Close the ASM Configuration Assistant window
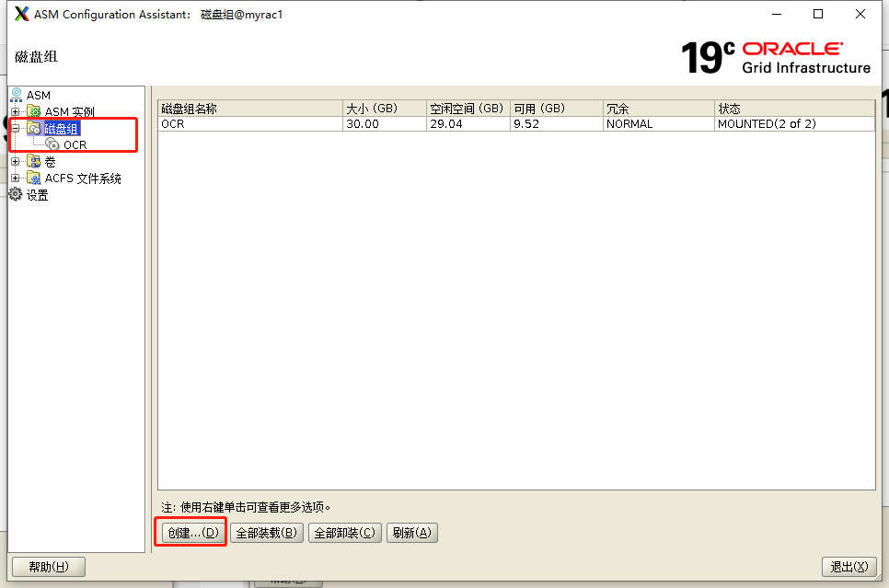Image resolution: width=889 pixels, height=588 pixels. (x=860, y=14)
